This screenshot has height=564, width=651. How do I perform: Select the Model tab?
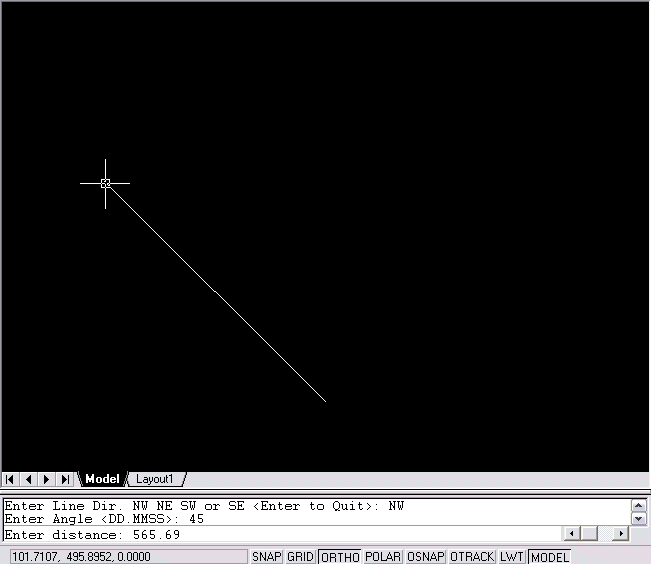102,480
